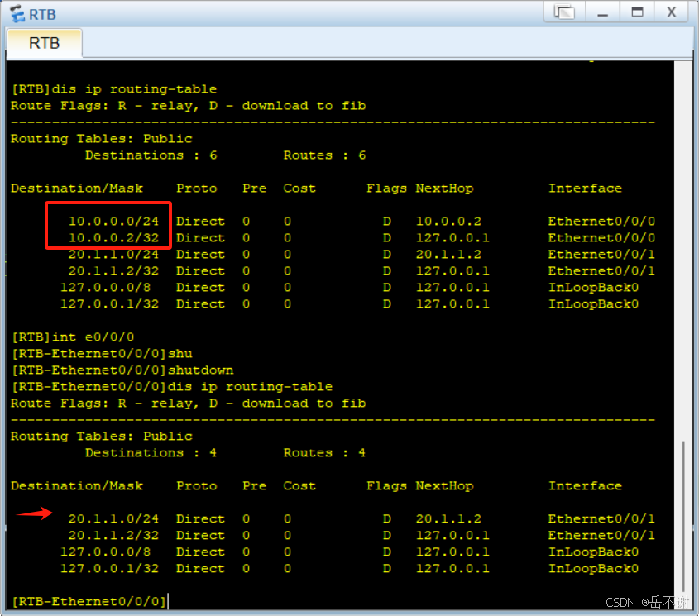Click '20.1.1.0/24' in first routing table
This screenshot has height=616, width=699.
tap(113, 254)
